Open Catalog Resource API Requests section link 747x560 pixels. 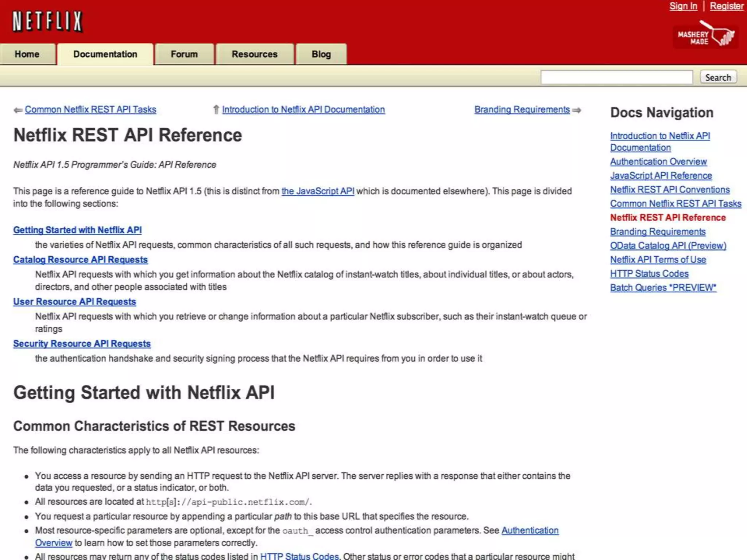pyautogui.click(x=80, y=260)
